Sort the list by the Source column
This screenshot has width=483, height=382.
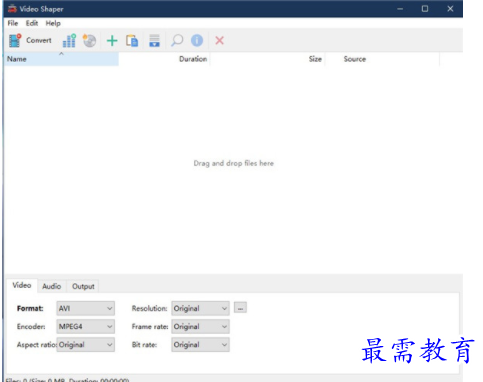[x=382, y=59]
